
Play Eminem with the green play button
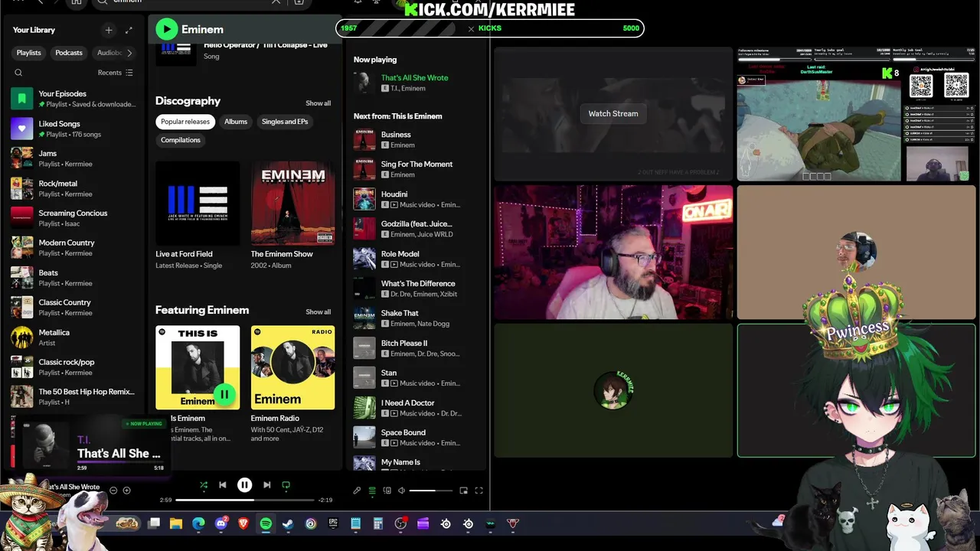point(166,29)
